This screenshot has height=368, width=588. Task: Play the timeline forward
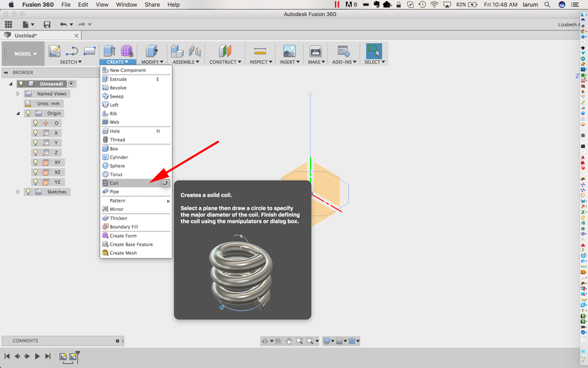pyautogui.click(x=37, y=356)
